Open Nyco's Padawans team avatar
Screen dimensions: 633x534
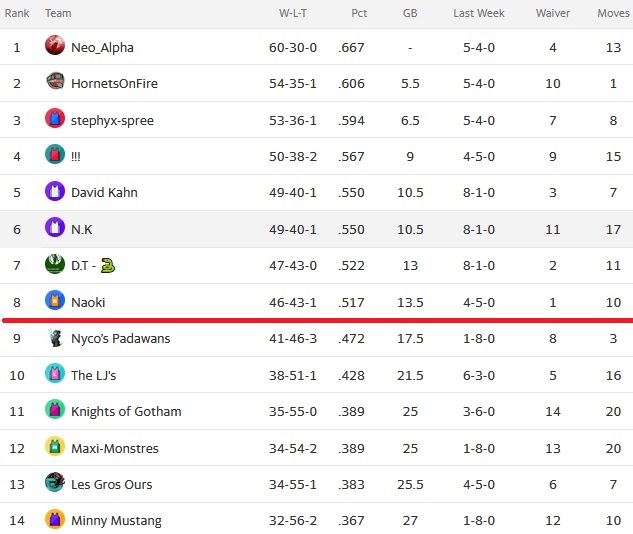tap(55, 337)
